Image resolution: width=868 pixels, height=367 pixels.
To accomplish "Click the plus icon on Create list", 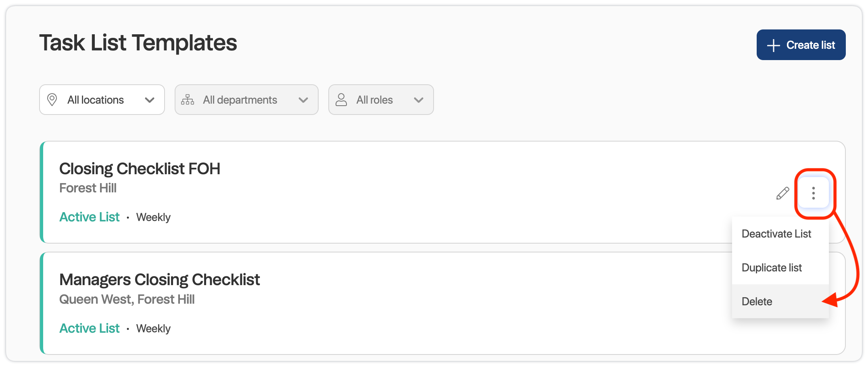I will tap(773, 45).
